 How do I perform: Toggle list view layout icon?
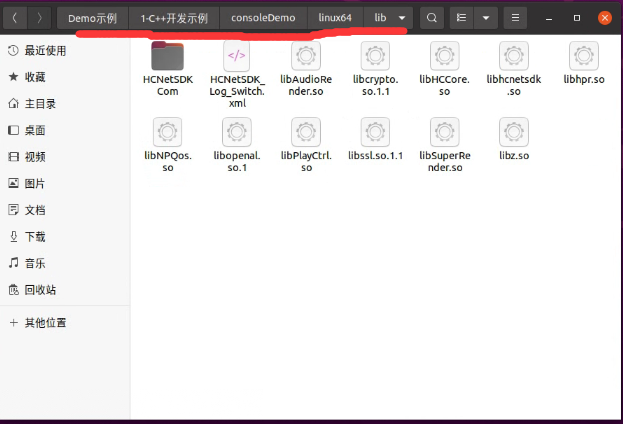click(x=461, y=18)
